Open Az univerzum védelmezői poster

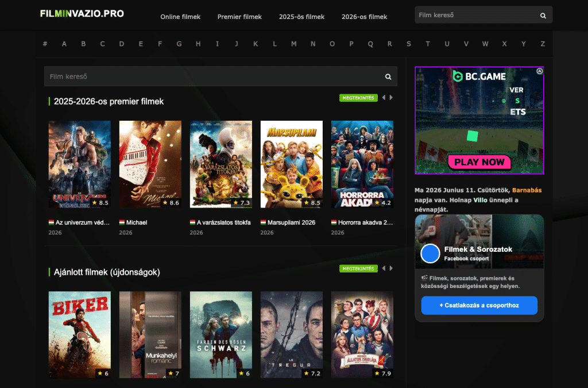(x=79, y=164)
